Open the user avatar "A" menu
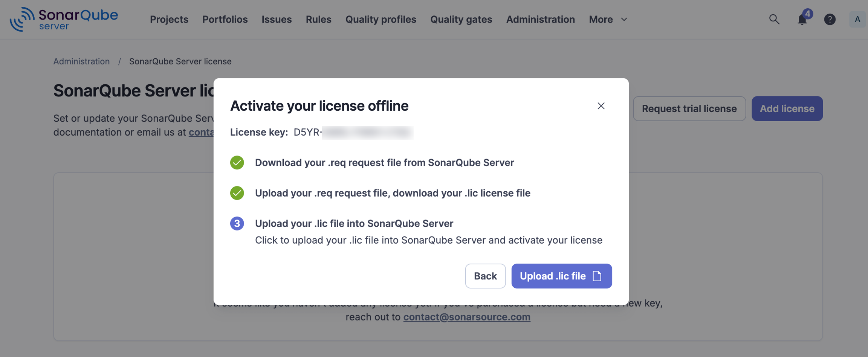 tap(857, 19)
